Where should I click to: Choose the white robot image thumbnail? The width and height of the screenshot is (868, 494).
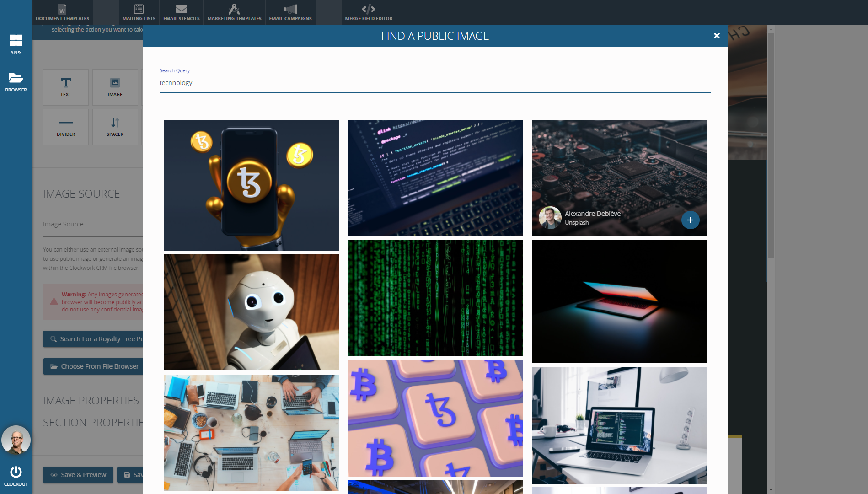(x=251, y=312)
